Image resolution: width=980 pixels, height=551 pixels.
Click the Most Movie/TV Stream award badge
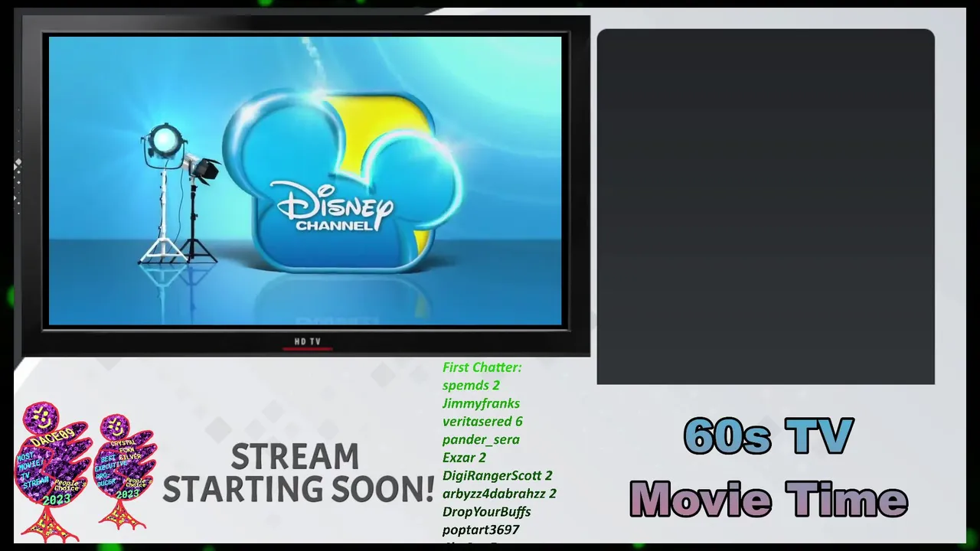point(54,471)
